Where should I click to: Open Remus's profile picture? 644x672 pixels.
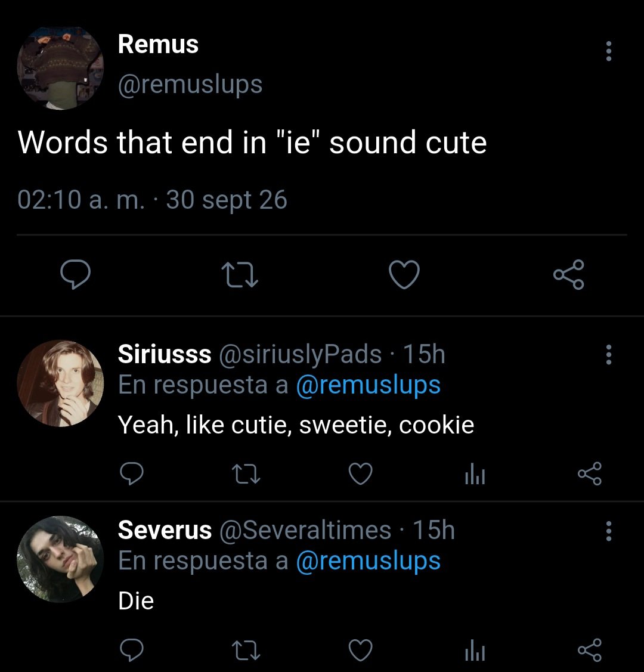click(60, 68)
